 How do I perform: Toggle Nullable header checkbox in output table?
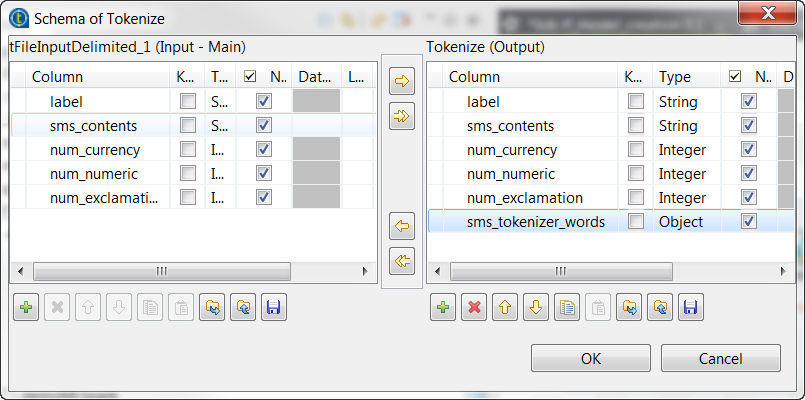735,77
